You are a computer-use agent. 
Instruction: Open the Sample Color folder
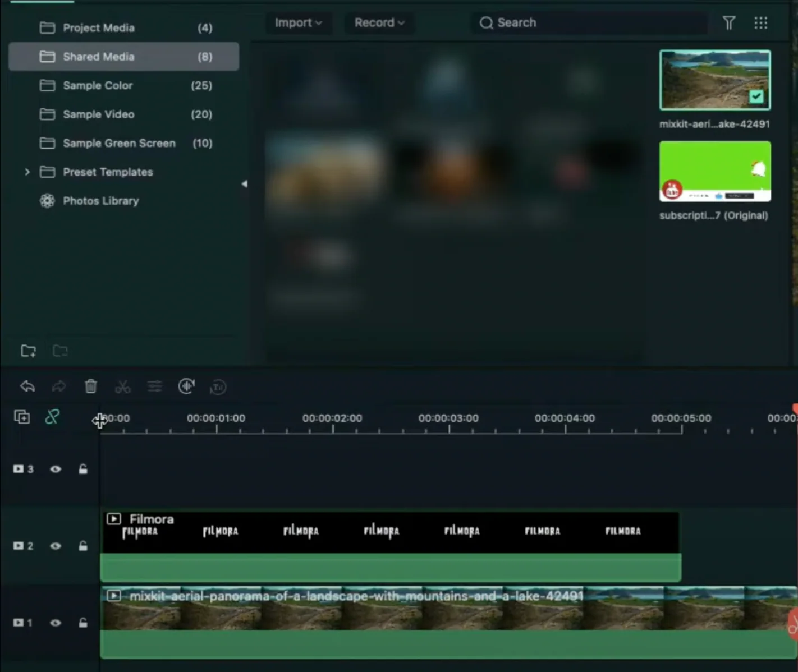point(123,85)
